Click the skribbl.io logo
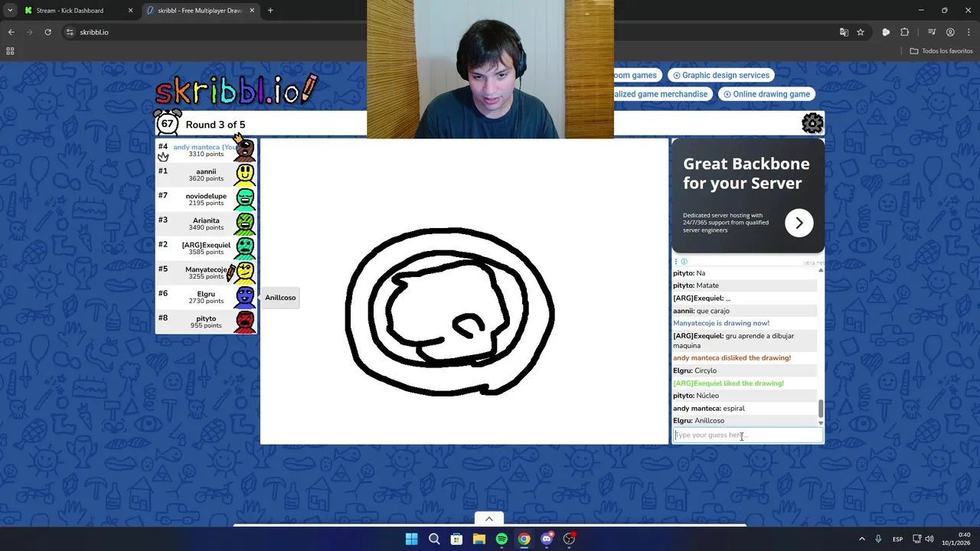This screenshot has height=551, width=980. coord(236,90)
